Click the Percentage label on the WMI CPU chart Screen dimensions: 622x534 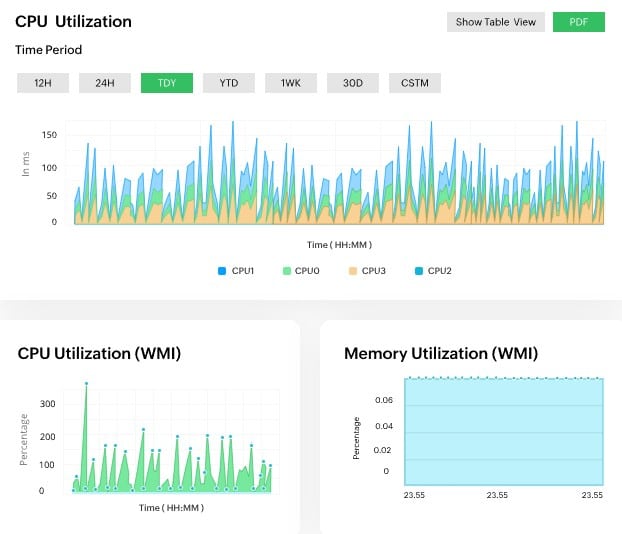coord(24,439)
